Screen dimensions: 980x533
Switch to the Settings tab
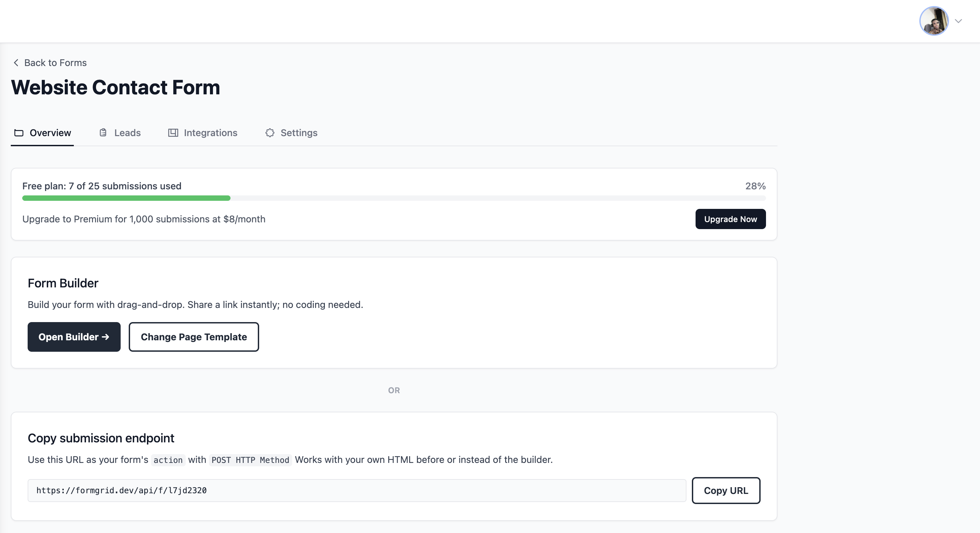click(x=299, y=133)
